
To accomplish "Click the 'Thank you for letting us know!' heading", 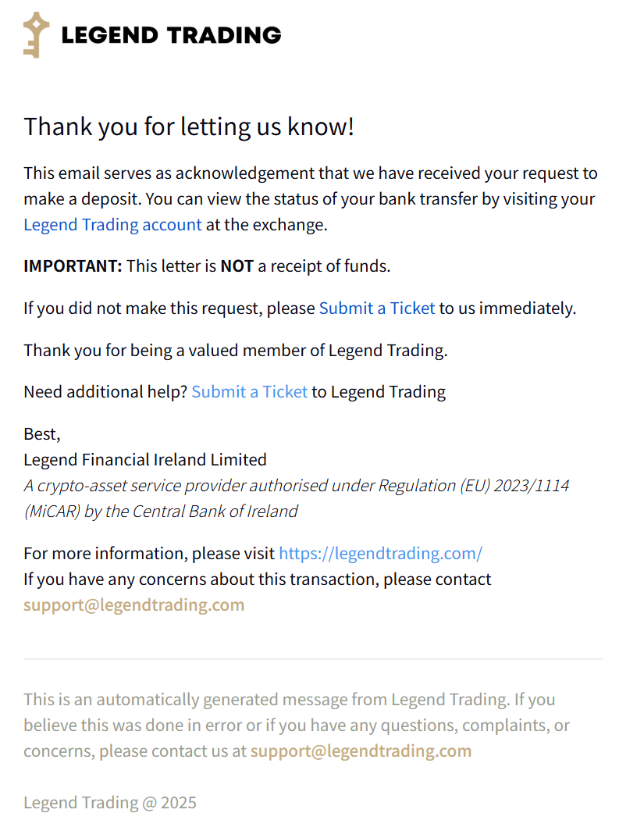I will click(x=189, y=127).
